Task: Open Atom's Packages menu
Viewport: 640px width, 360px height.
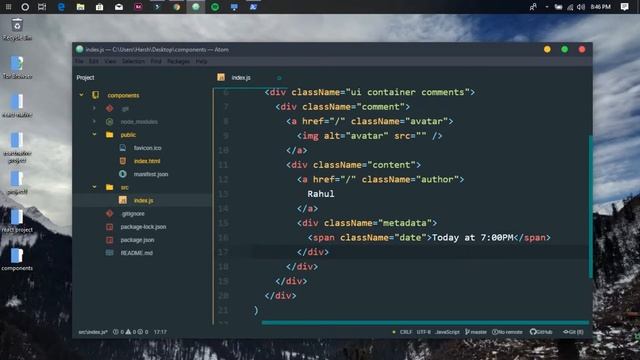Action: point(178,61)
